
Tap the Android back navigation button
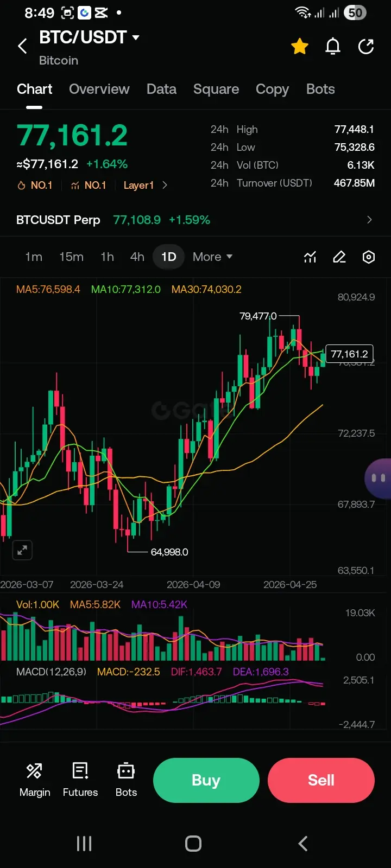pyautogui.click(x=303, y=844)
